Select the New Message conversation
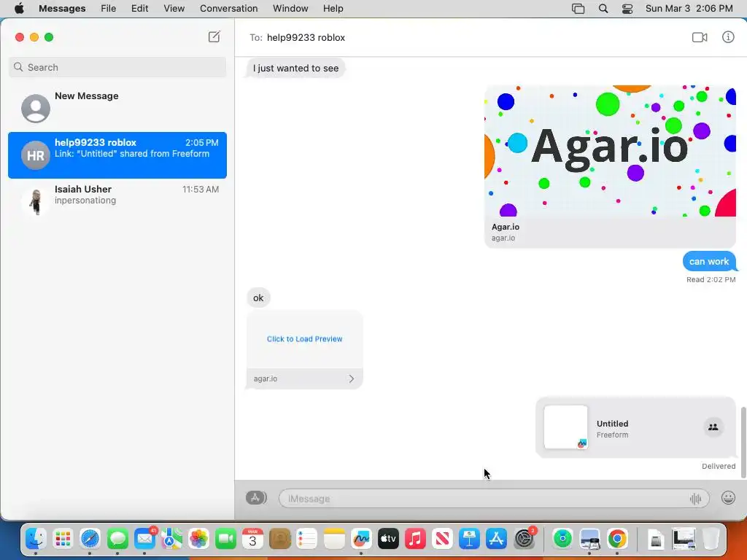This screenshot has height=560, width=747. click(x=117, y=107)
